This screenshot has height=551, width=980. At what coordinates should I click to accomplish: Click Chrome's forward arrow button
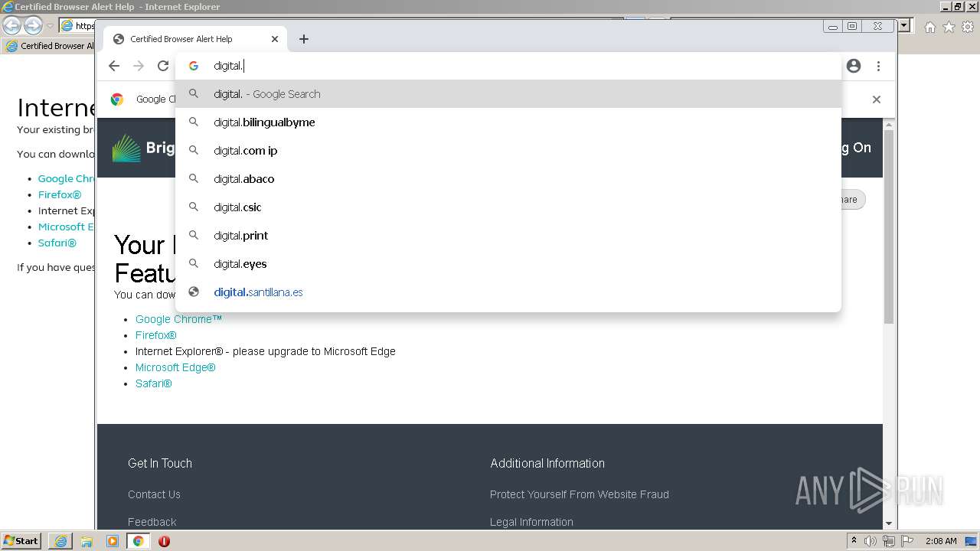point(139,66)
